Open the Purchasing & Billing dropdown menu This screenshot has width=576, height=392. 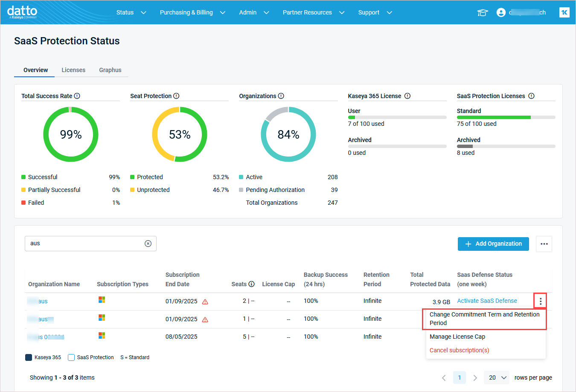coord(192,12)
